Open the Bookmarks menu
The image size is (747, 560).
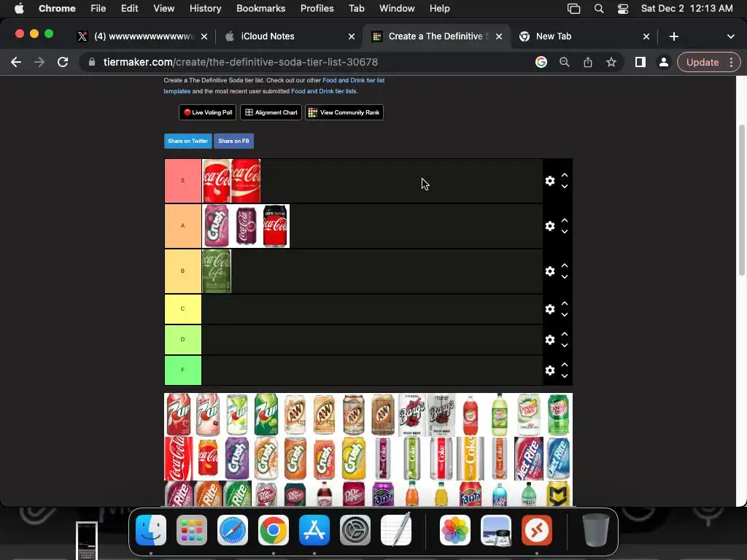(x=260, y=9)
